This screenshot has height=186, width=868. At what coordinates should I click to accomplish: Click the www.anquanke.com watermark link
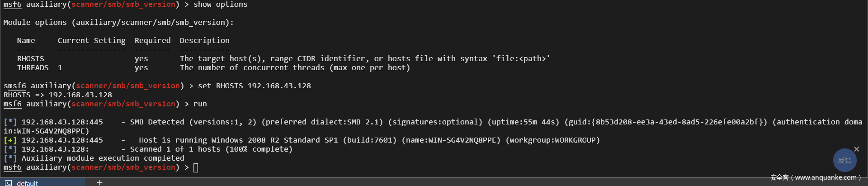[825, 177]
